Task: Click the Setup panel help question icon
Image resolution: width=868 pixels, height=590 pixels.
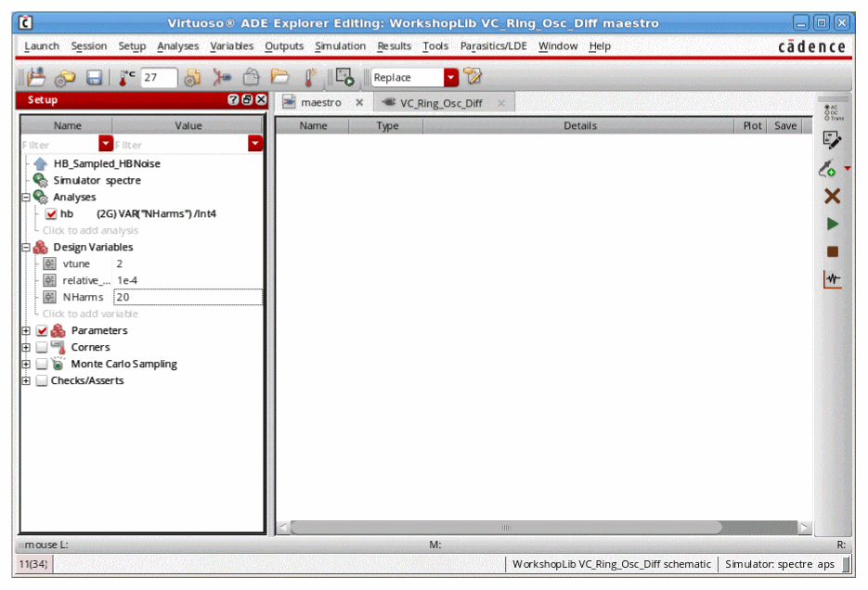Action: pyautogui.click(x=233, y=99)
